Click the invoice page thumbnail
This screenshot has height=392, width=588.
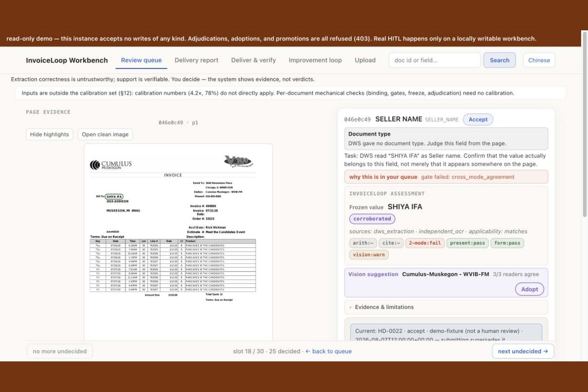tap(178, 242)
